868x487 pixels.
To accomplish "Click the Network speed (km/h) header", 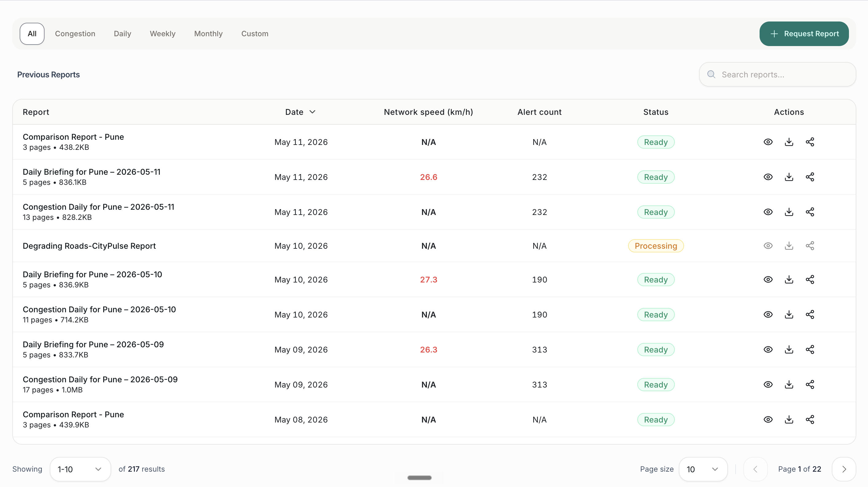I will 428,112.
